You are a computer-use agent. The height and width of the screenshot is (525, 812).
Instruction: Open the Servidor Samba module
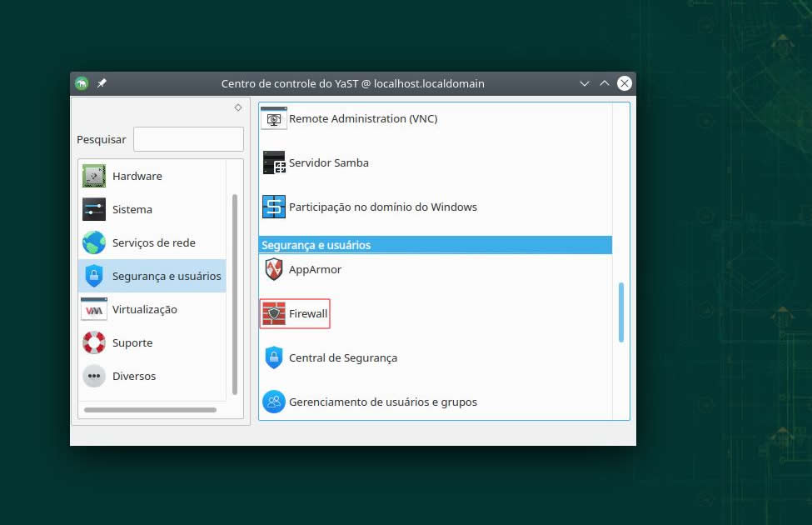328,162
